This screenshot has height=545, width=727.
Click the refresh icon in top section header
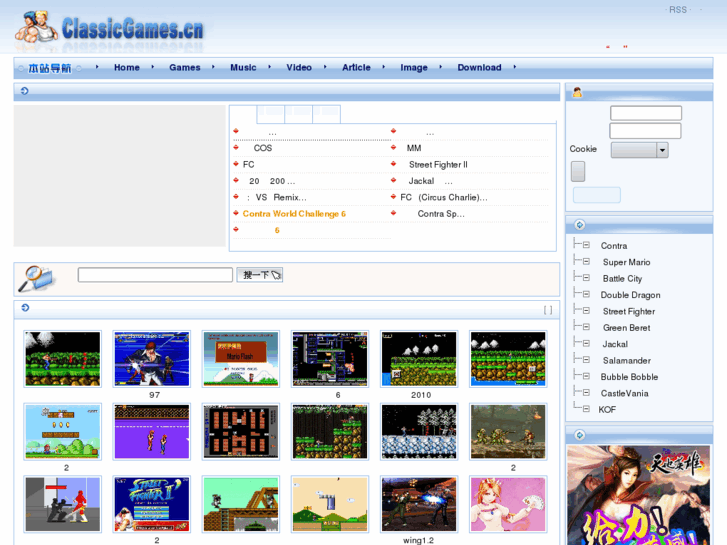point(25,91)
